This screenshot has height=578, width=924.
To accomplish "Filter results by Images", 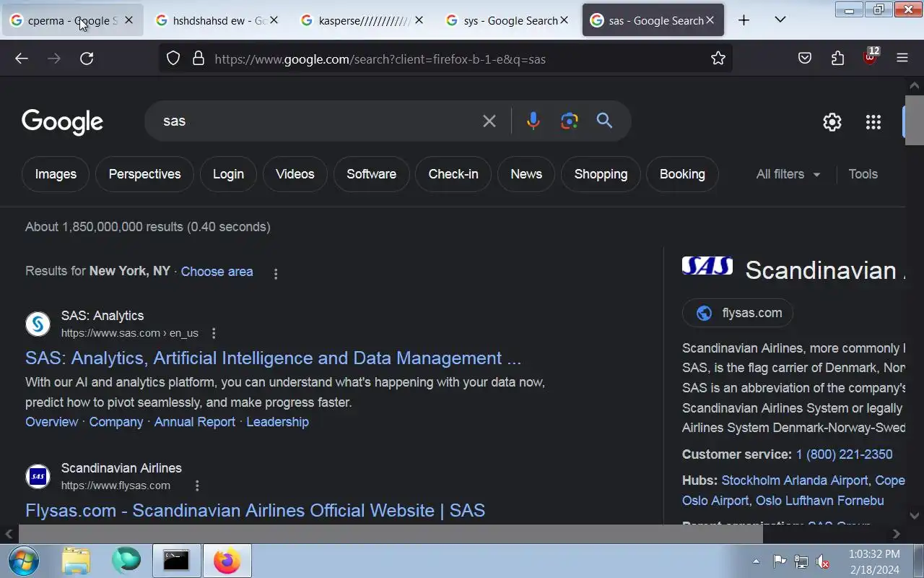I will [56, 174].
